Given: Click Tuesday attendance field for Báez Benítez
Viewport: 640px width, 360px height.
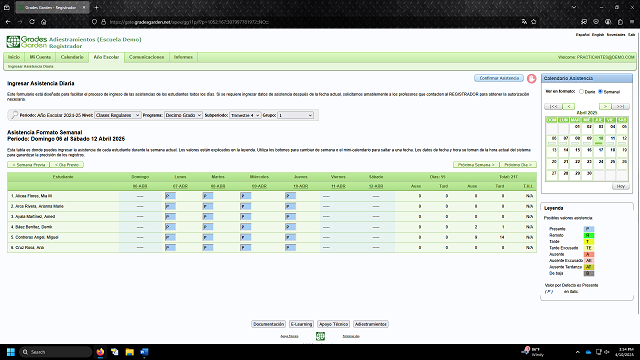Looking at the screenshot, I should tap(208, 227).
